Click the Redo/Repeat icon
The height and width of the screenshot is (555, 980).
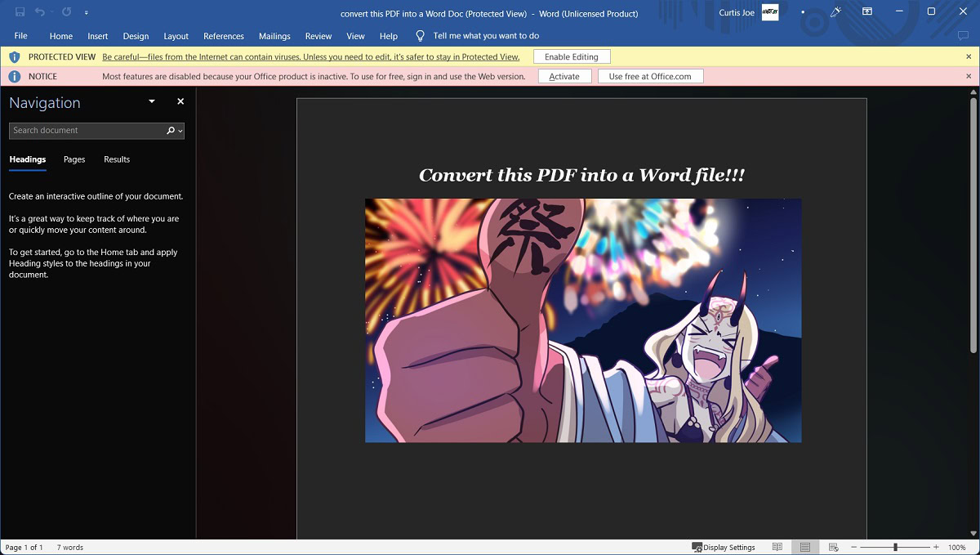pos(67,12)
